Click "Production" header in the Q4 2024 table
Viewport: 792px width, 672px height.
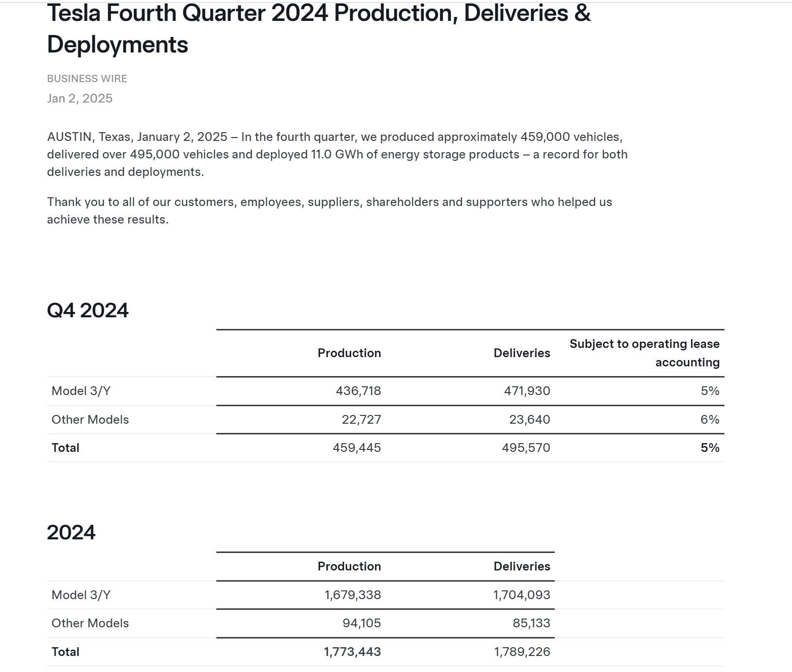pos(349,353)
